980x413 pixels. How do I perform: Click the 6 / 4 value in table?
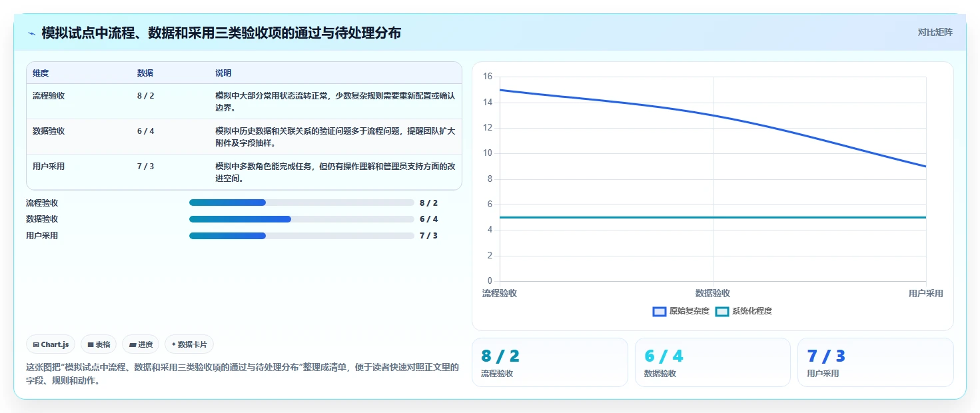pyautogui.click(x=145, y=131)
